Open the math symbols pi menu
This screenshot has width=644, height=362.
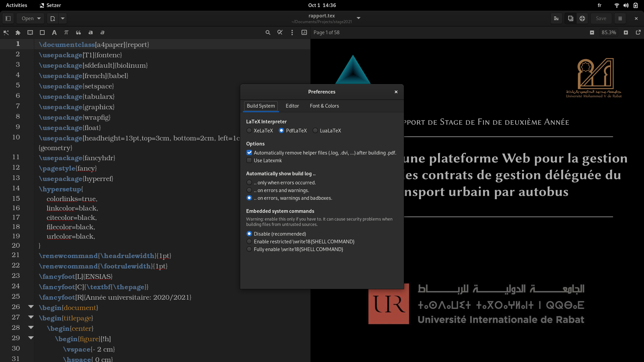click(x=66, y=33)
